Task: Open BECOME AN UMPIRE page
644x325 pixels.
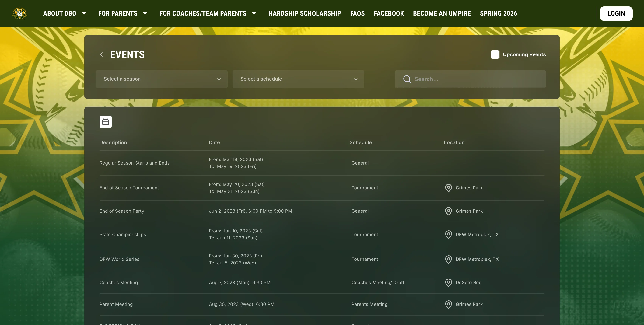Action: 442,13
